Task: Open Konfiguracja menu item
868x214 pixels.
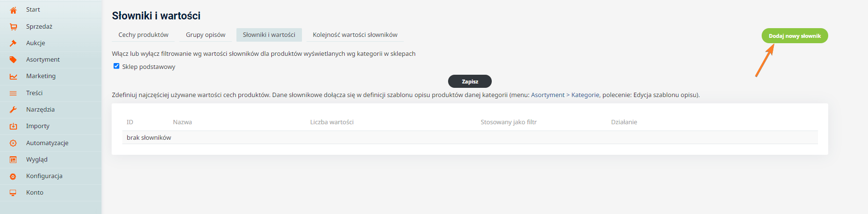Action: (x=44, y=176)
